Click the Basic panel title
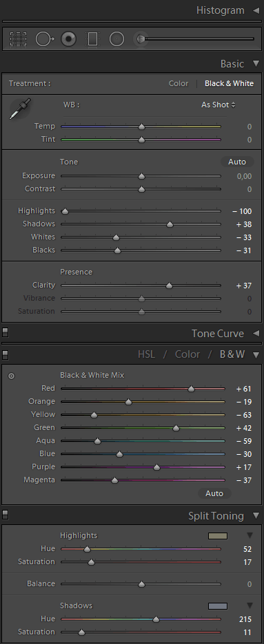This screenshot has height=644, width=264. (232, 64)
